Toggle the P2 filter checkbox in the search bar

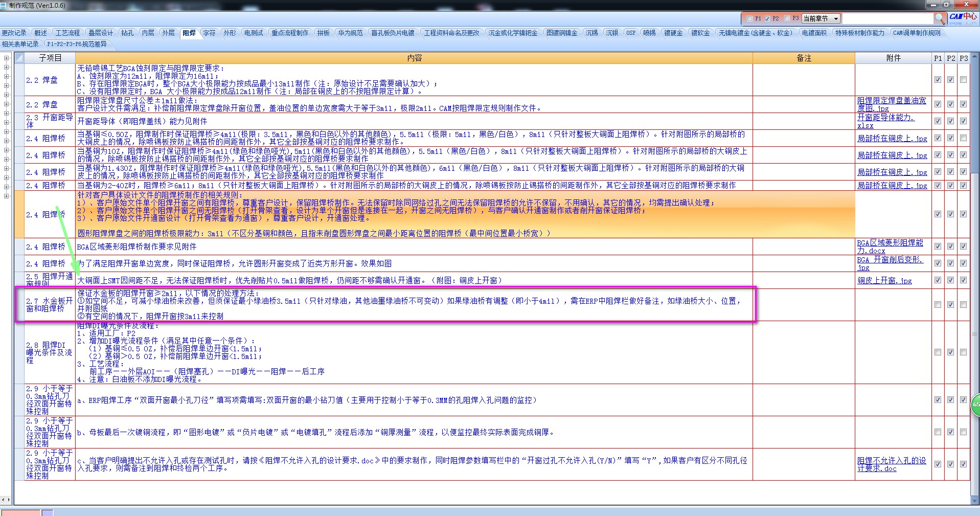click(767, 18)
